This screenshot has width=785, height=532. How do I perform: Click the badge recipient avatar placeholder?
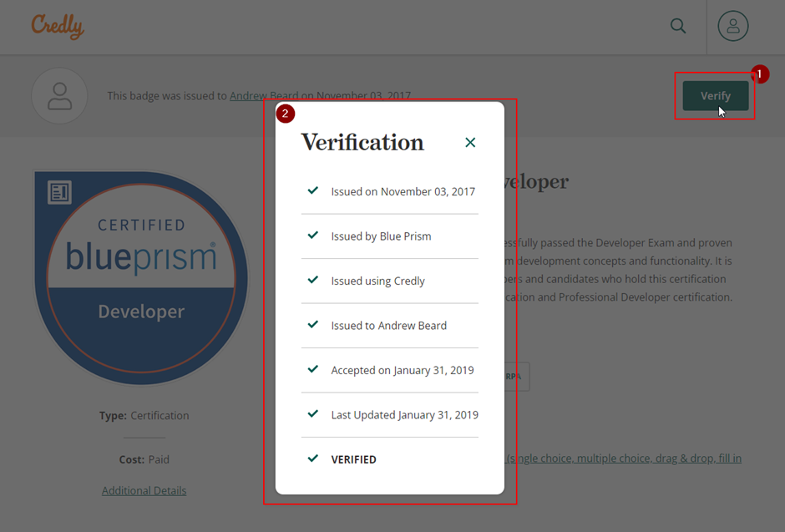tap(59, 95)
